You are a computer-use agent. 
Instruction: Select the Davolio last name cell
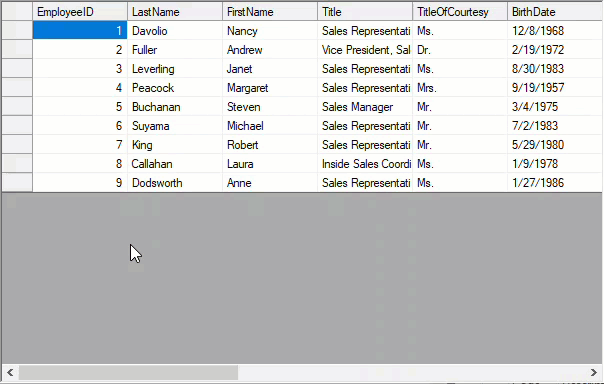[x=175, y=30]
